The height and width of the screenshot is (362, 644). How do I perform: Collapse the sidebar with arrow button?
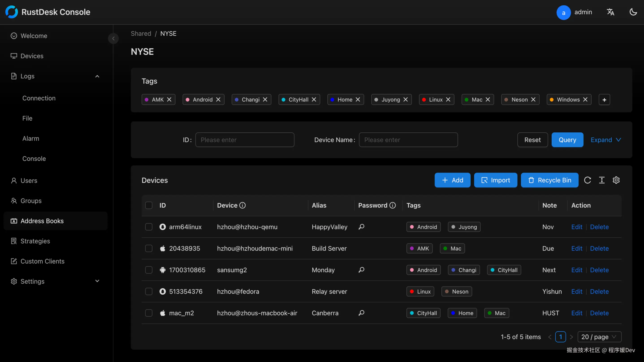[113, 39]
